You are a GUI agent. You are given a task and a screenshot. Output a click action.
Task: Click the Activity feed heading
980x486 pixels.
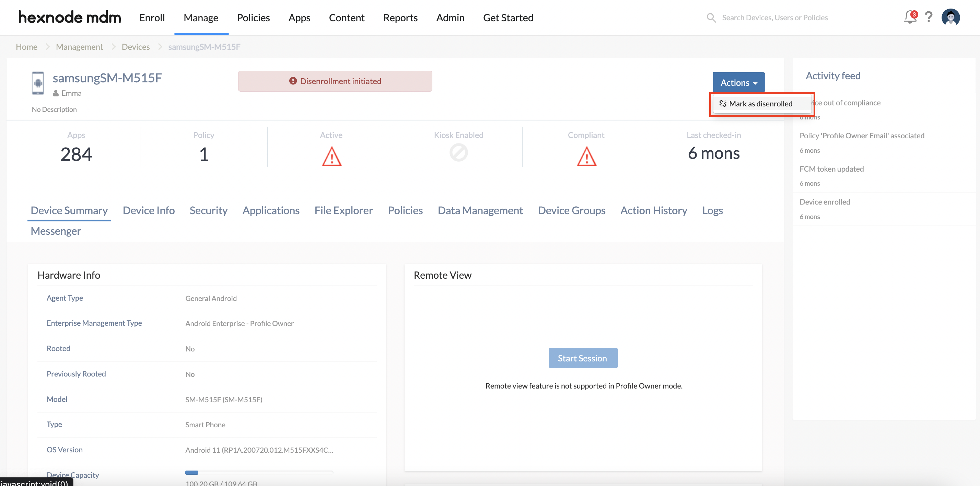point(833,76)
